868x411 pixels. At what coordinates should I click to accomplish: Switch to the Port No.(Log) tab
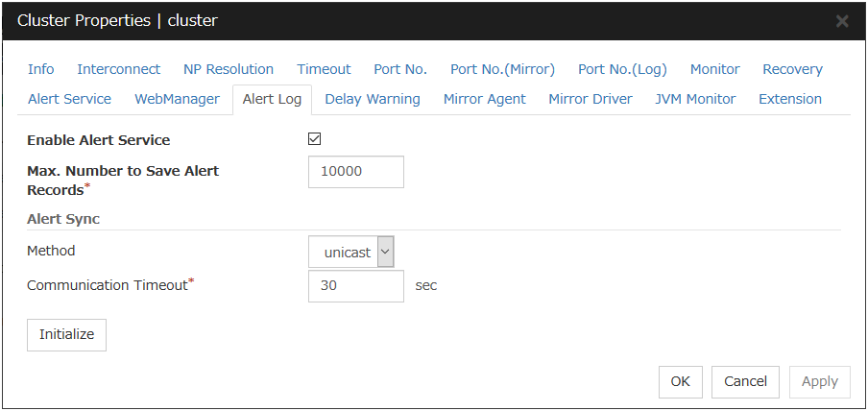pos(622,69)
